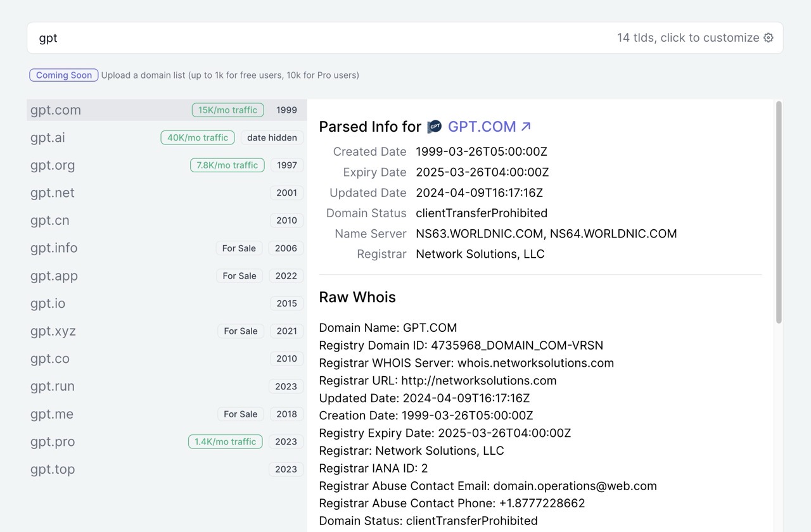Select the gpt.run domain row
Image resolution: width=811 pixels, height=532 pixels.
coord(167,386)
